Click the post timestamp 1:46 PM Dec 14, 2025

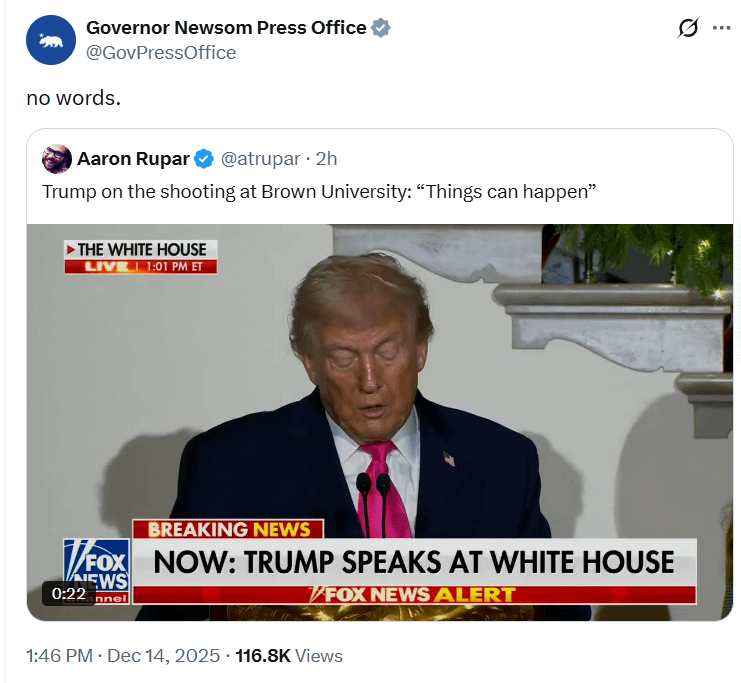[x=123, y=656]
